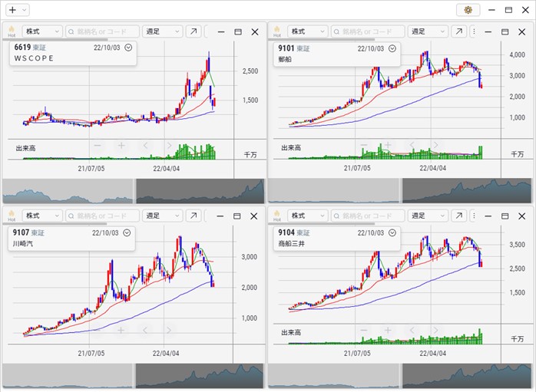Expand the dropdown beside the plus button

tap(24, 10)
